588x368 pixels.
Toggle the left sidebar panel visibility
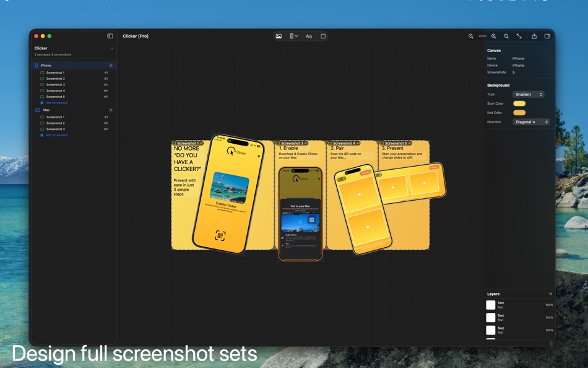click(x=111, y=36)
